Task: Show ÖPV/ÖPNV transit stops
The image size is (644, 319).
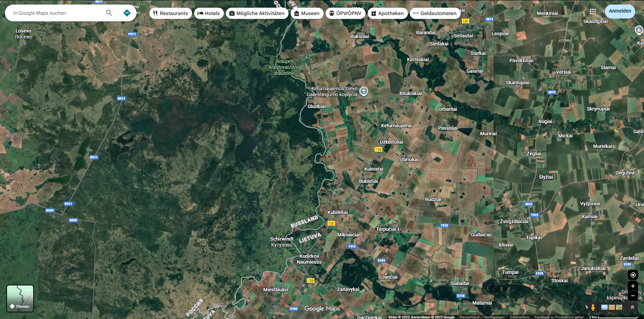Action: 346,13
